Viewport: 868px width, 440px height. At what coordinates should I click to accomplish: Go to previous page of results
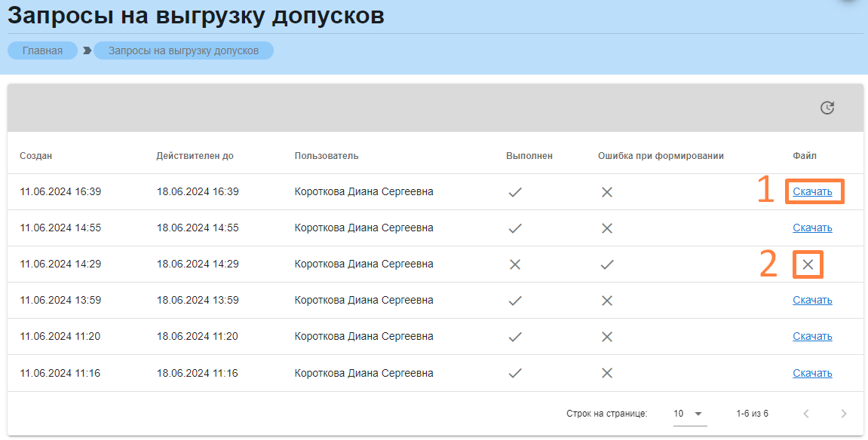coord(806,414)
